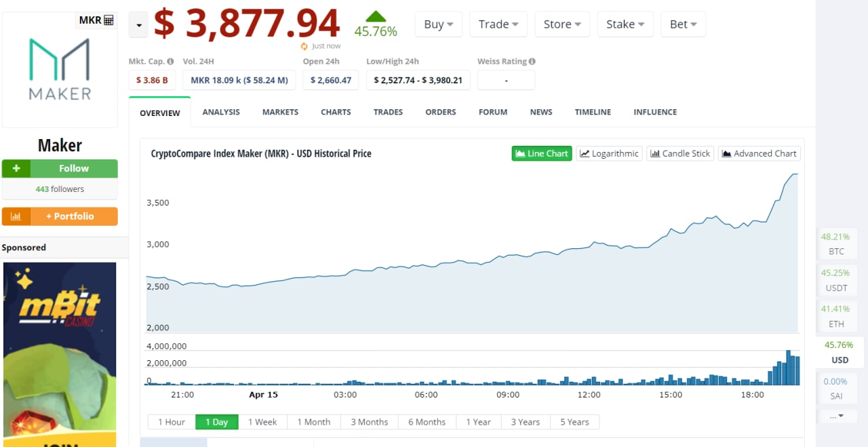Select the 5 Years time range
This screenshot has width=868, height=447.
[x=575, y=422]
